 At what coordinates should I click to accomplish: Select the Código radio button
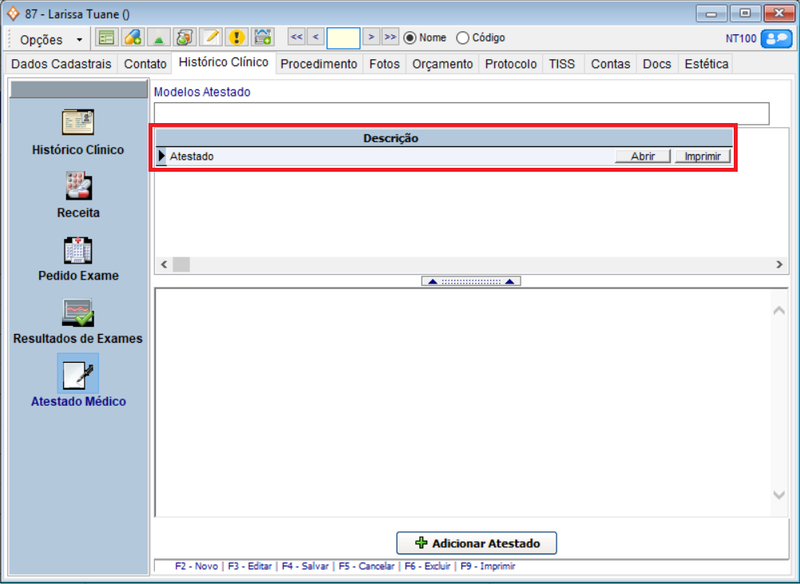click(x=462, y=38)
